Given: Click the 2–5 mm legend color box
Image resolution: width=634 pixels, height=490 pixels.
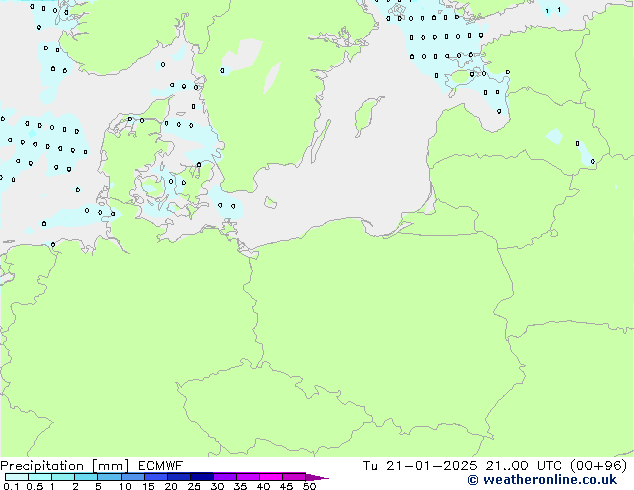Looking at the screenshot, I should point(86,477).
